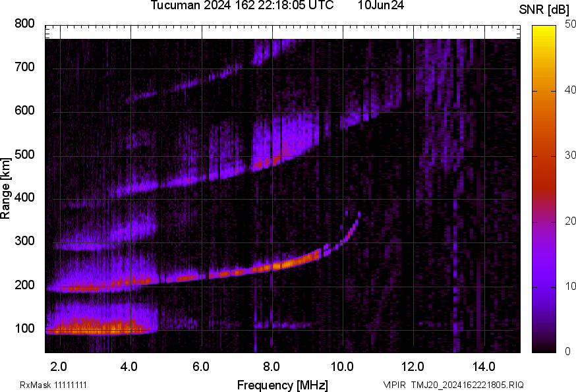Click the colorbar value '30'

click(570, 155)
